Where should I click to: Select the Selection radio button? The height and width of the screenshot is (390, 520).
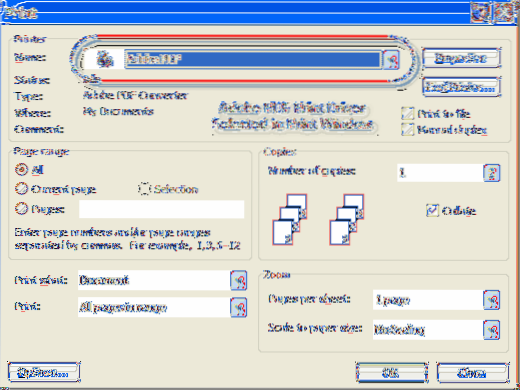pyautogui.click(x=144, y=189)
